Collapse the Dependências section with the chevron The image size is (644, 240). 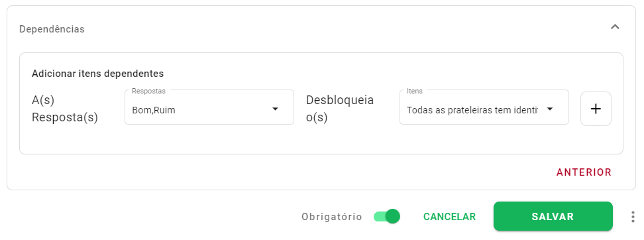(x=615, y=28)
